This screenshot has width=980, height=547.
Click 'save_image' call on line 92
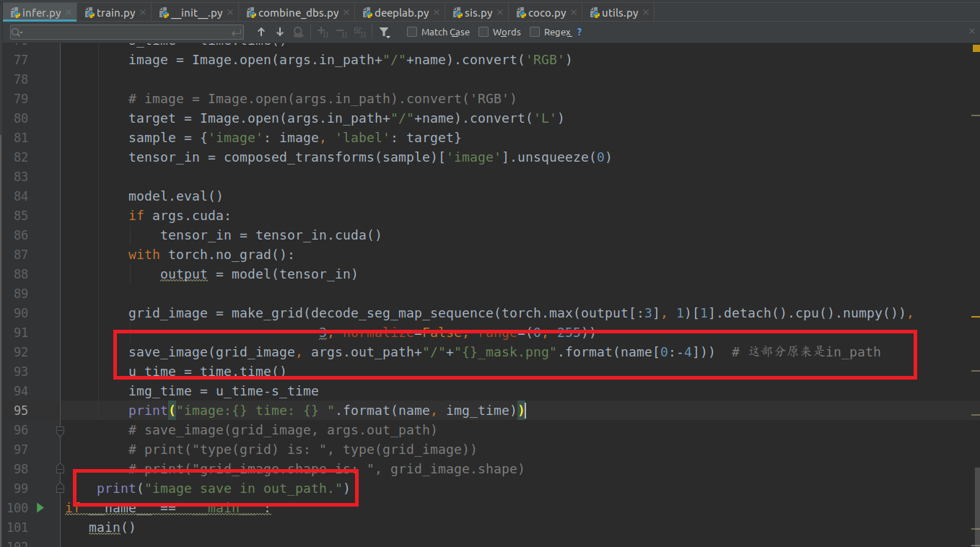click(x=167, y=352)
